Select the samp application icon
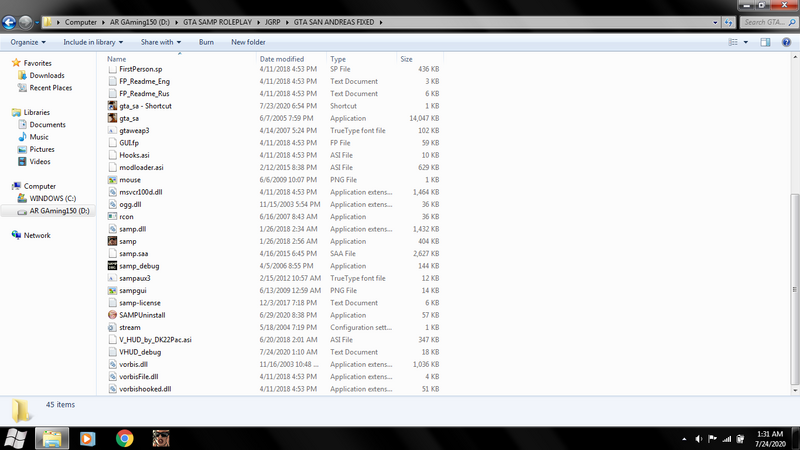The width and height of the screenshot is (800, 450). [112, 241]
